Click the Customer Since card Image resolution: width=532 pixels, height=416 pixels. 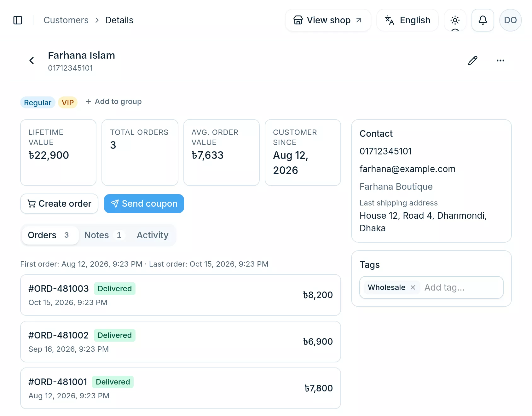pos(303,153)
